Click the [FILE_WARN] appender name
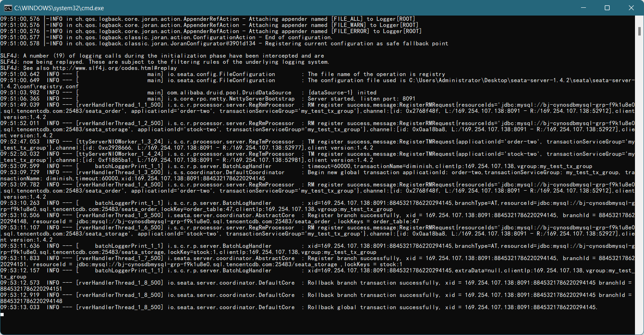Screen dimensions: 644x335 click(x=348, y=25)
